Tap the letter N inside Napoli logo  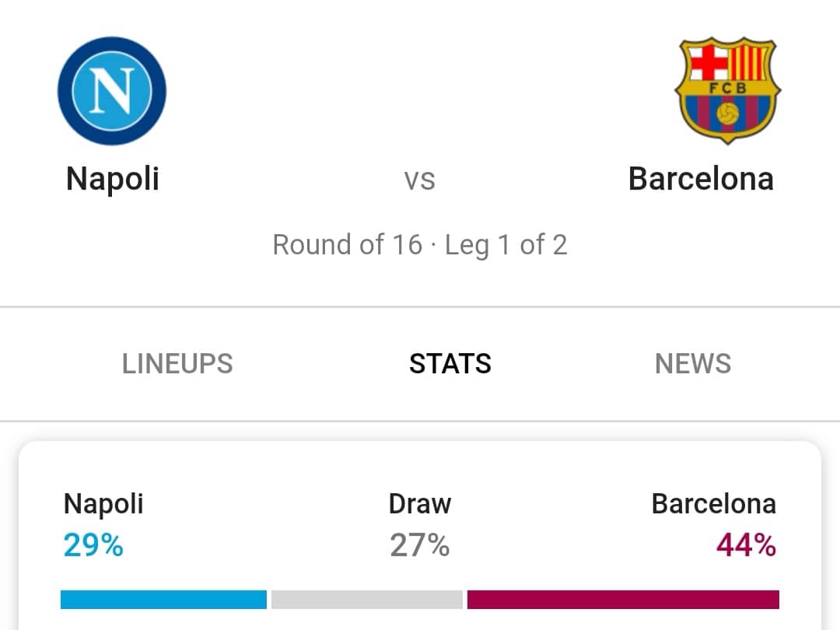[112, 91]
